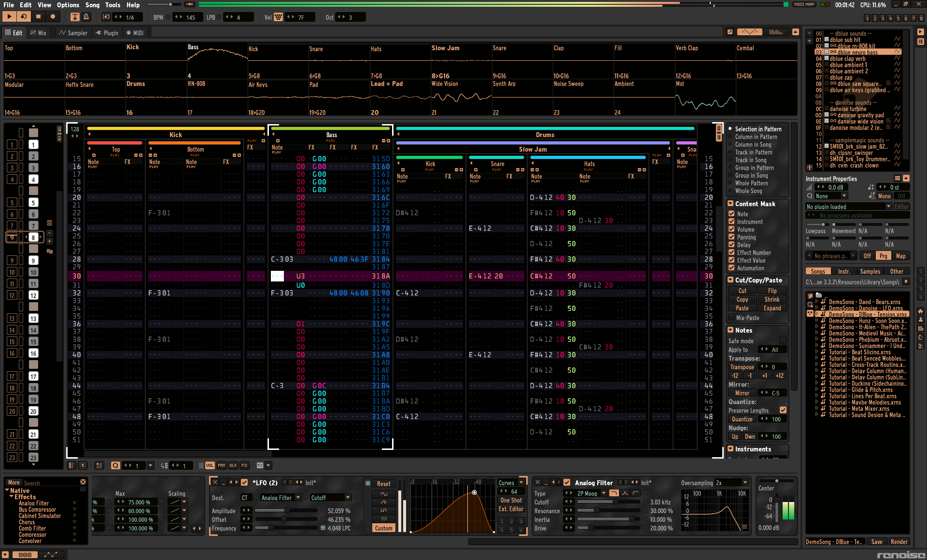Start song playback with the Play button

pyautogui.click(x=9, y=17)
